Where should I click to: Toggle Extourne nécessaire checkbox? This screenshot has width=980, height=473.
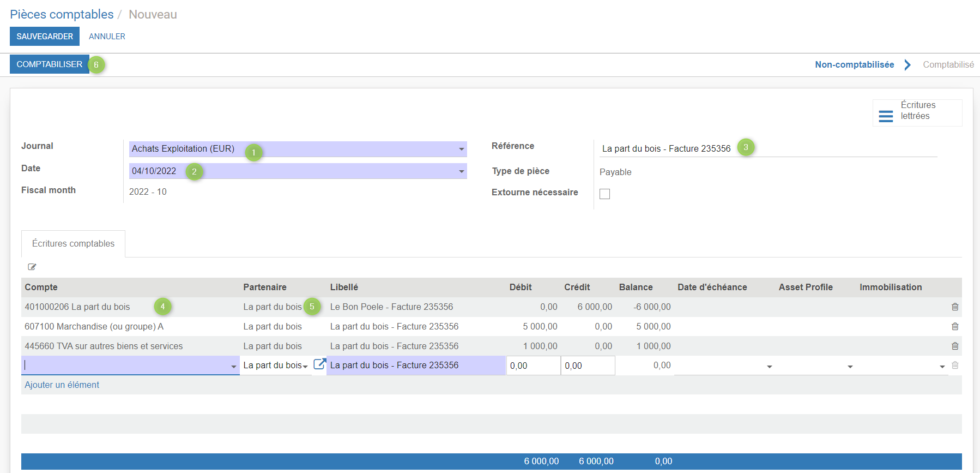pyautogui.click(x=604, y=194)
